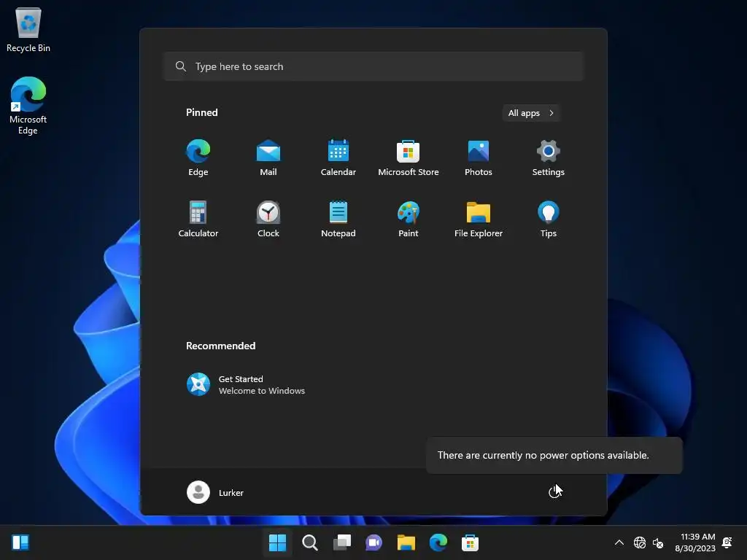Click the no power options tooltip
The height and width of the screenshot is (560, 747).
click(x=554, y=455)
